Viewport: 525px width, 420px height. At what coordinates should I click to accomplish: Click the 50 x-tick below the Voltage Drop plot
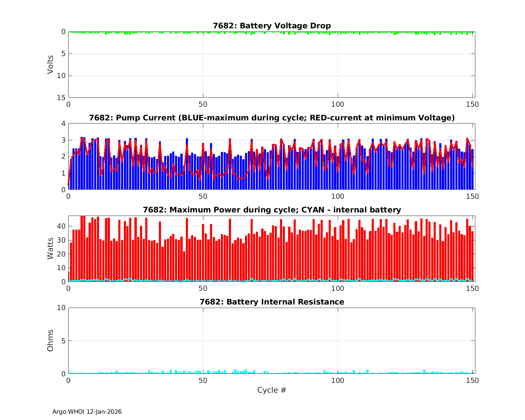click(203, 104)
